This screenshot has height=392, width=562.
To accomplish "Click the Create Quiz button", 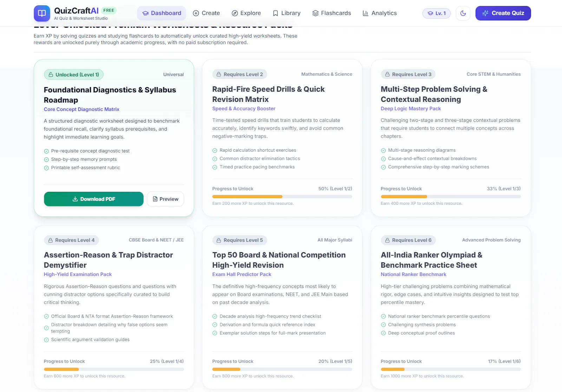I will [x=503, y=13].
